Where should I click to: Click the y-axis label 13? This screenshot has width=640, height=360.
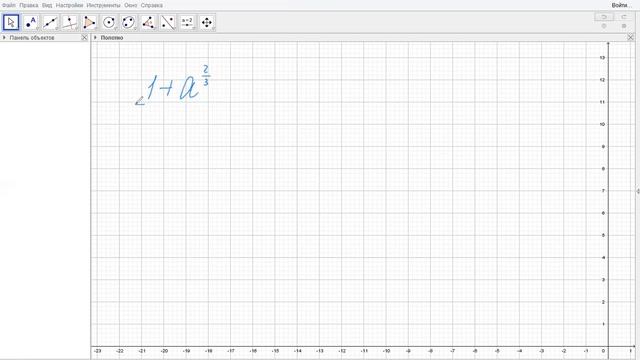point(602,58)
